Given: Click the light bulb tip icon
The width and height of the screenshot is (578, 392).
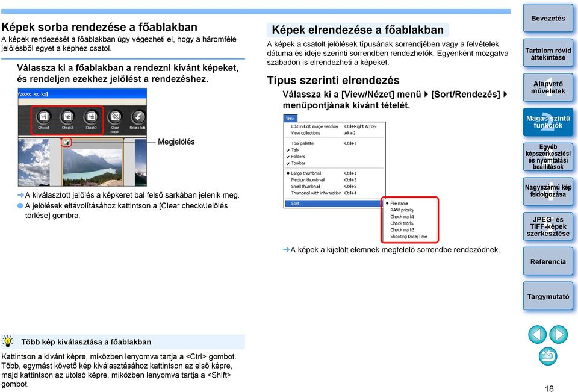Looking at the screenshot, I should point(8,341).
